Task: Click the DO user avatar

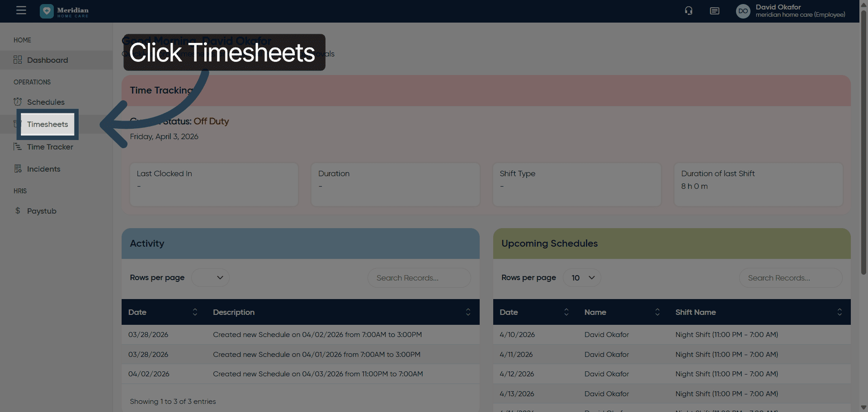Action: click(x=743, y=11)
